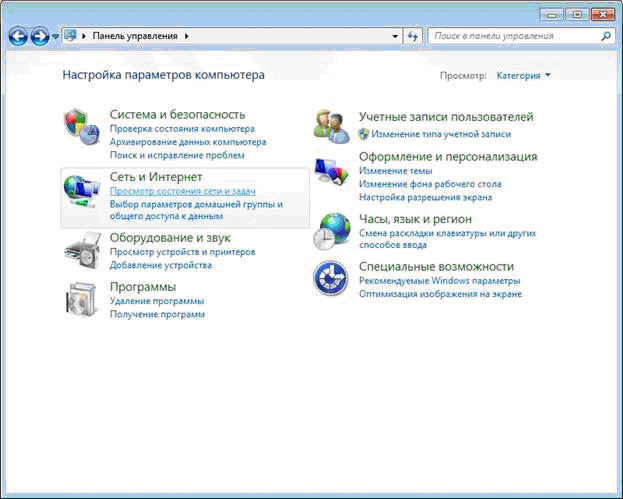Click Изменение темы link
The width and height of the screenshot is (623, 499).
(396, 171)
